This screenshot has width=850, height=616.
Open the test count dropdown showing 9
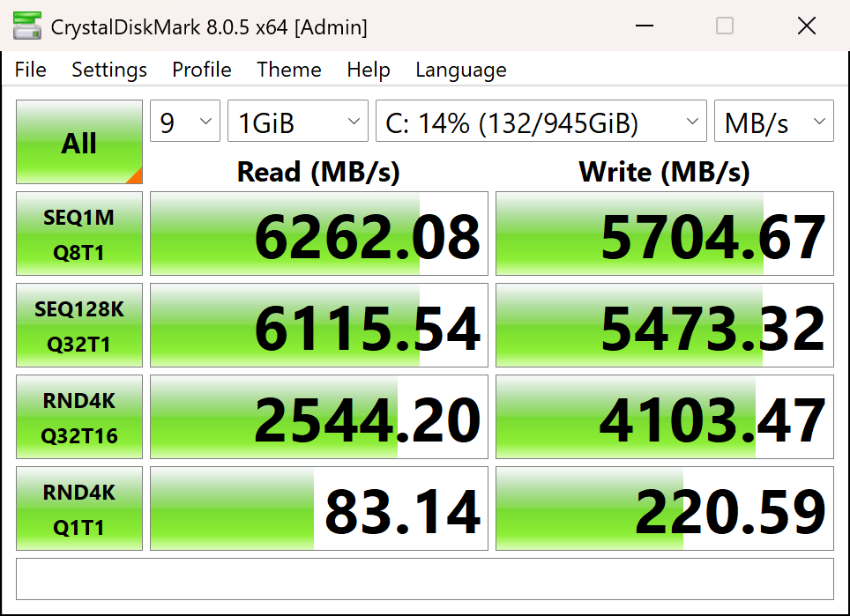coord(185,121)
